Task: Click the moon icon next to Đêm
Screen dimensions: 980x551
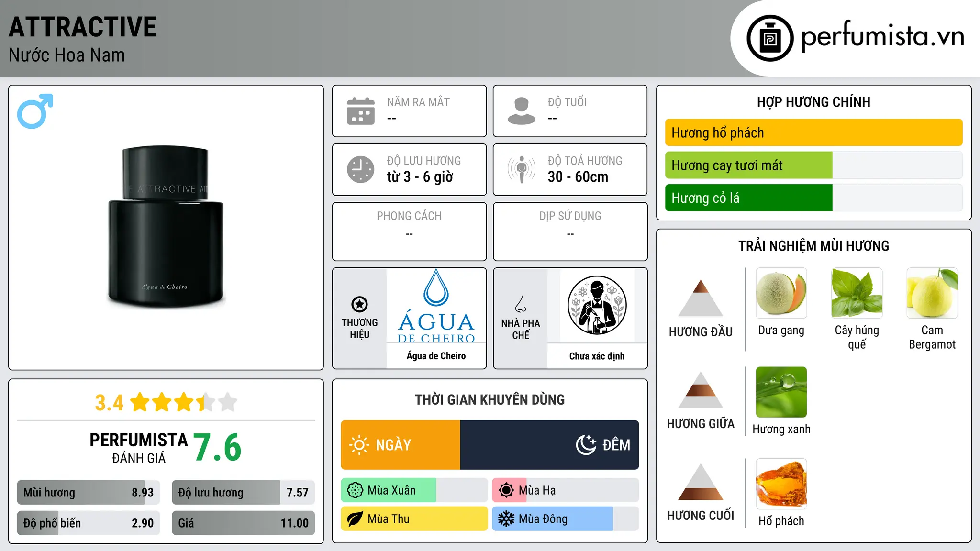Action: [x=586, y=445]
